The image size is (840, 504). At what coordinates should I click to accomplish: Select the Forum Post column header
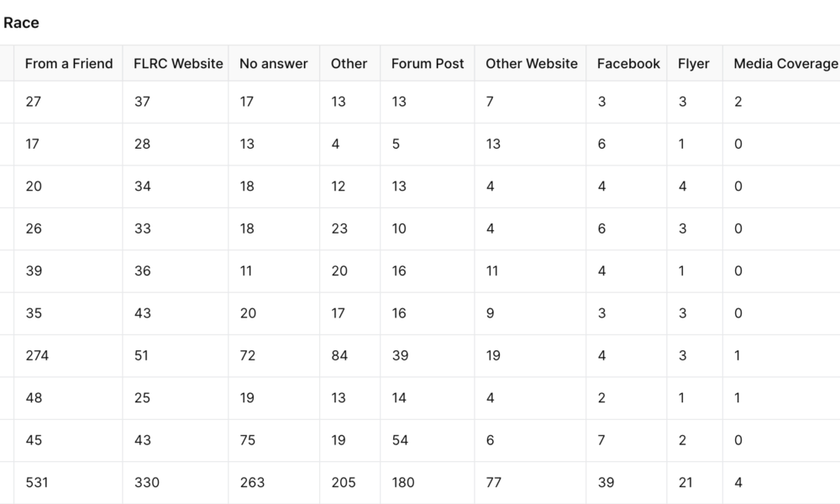point(428,64)
